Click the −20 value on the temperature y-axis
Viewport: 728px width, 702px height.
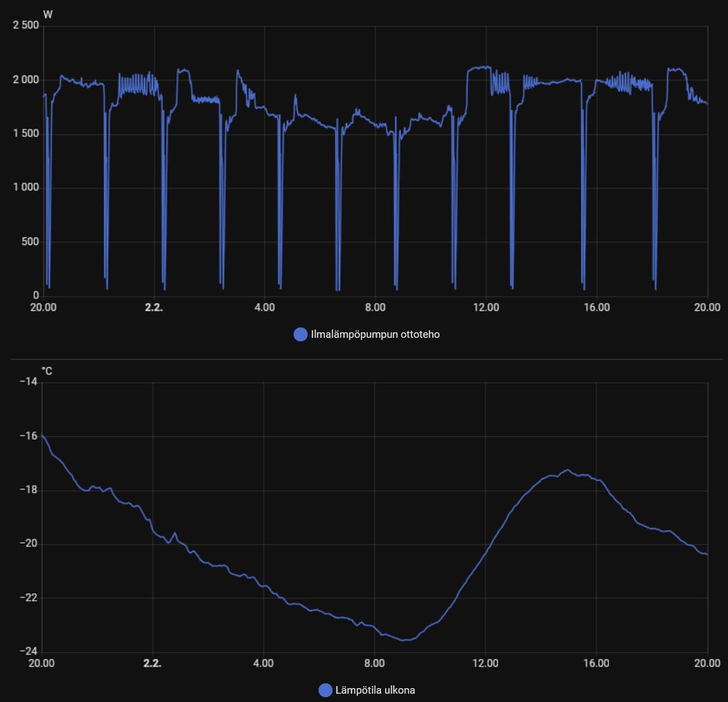coord(28,544)
